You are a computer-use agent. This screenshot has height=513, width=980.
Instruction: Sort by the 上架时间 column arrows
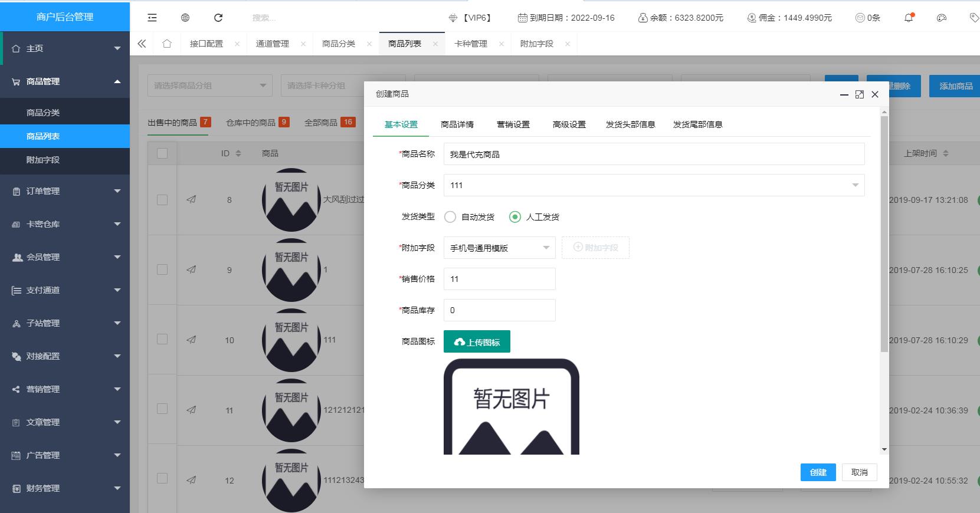click(946, 153)
